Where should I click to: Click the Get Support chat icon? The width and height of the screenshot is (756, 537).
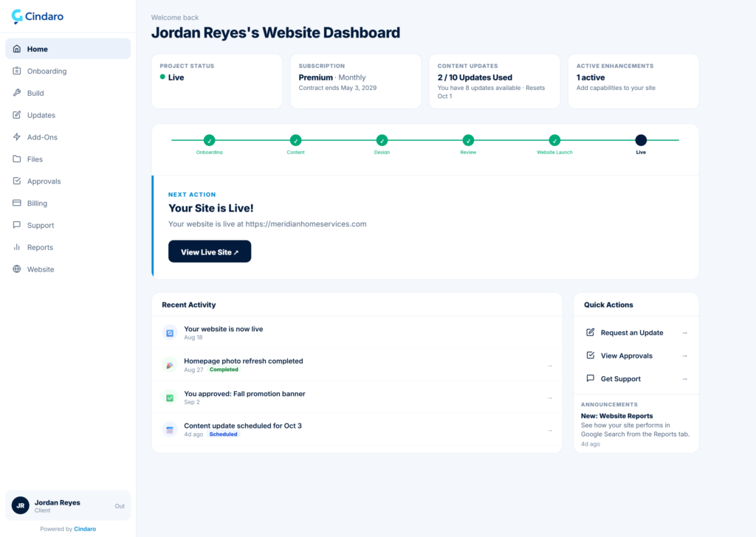[590, 378]
